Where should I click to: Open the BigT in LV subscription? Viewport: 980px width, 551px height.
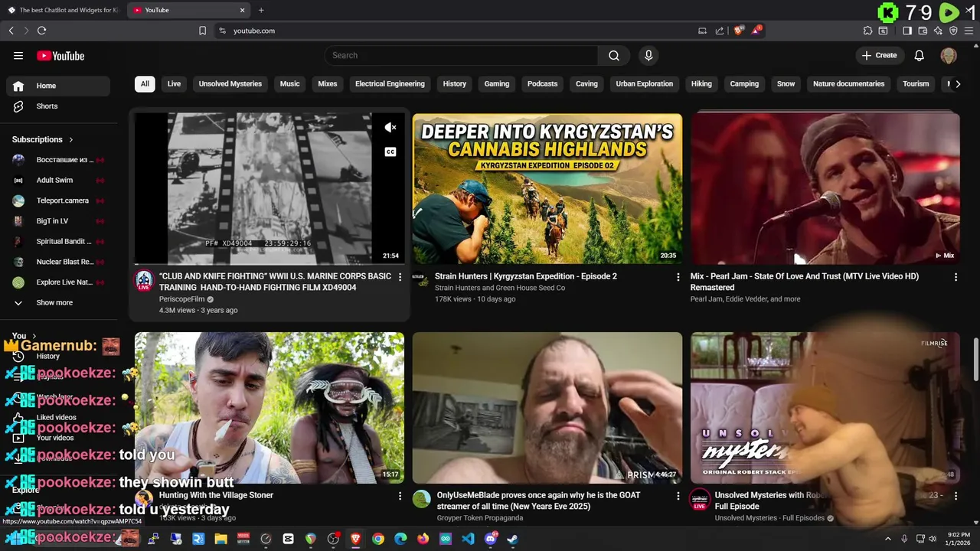click(58, 221)
